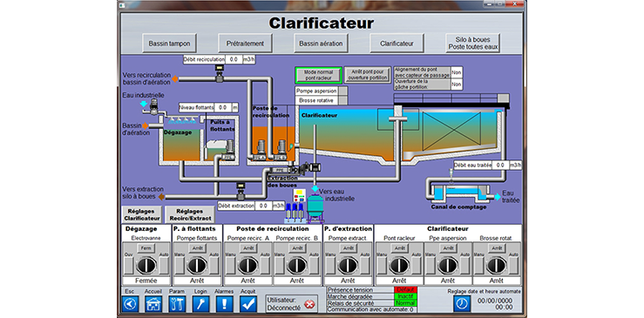
Task: Open the Prétraitement page
Action: coord(245,44)
